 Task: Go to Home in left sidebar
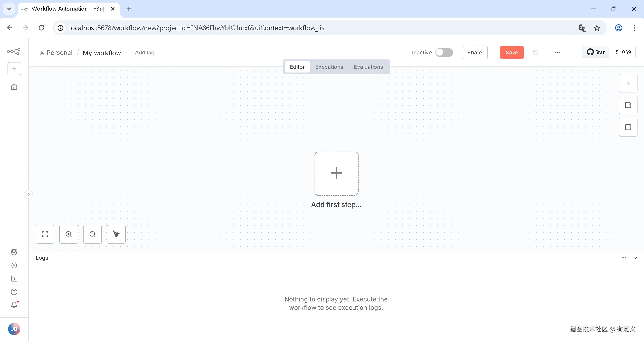[14, 87]
